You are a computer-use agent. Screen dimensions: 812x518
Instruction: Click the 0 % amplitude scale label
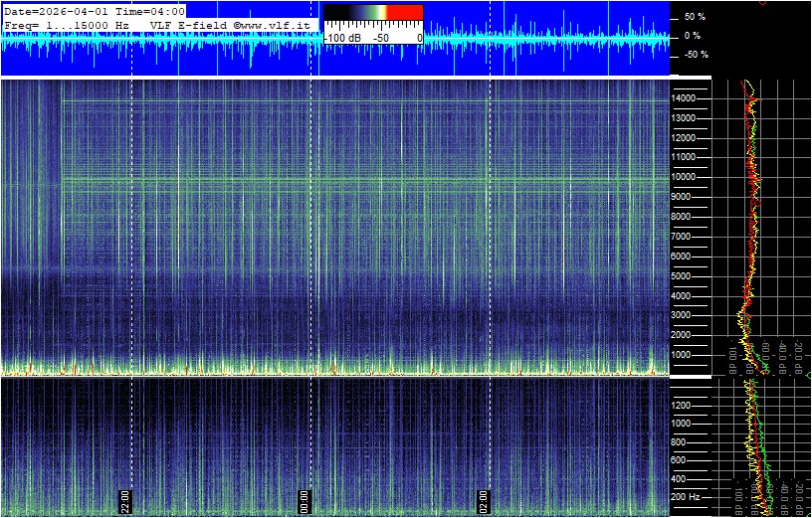point(694,36)
